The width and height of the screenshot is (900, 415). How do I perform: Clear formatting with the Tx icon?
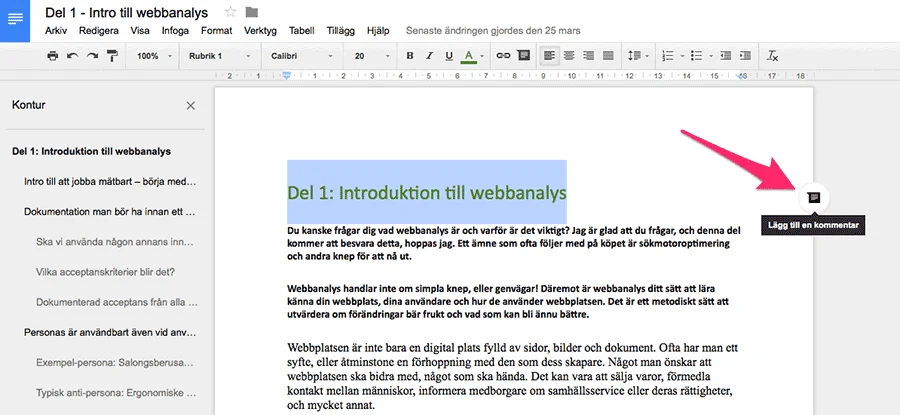coord(772,56)
